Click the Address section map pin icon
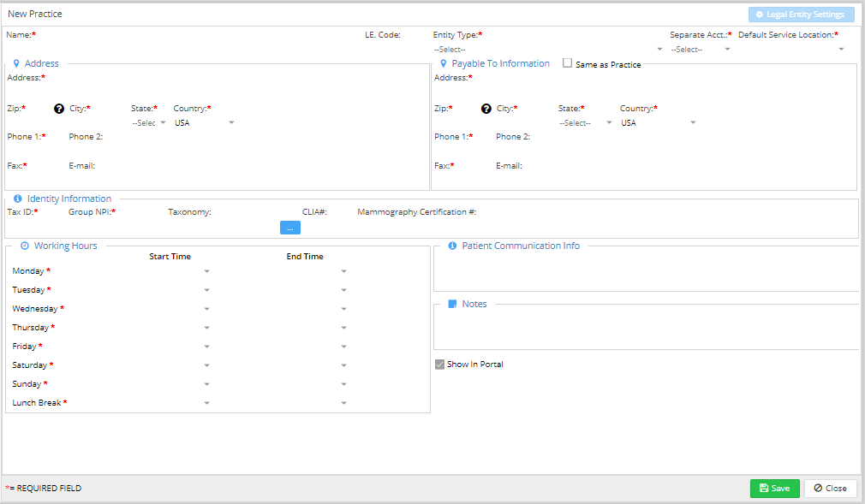Viewport: 865px width, 504px height. click(16, 63)
